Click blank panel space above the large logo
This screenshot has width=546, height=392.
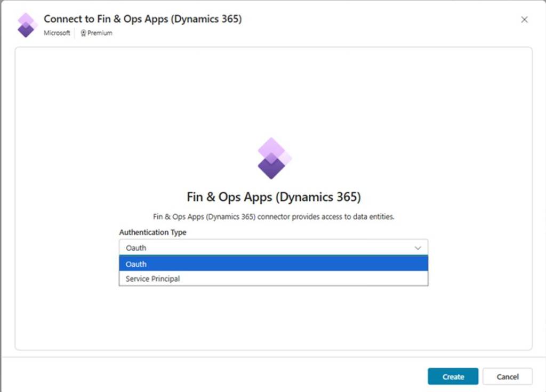273,91
